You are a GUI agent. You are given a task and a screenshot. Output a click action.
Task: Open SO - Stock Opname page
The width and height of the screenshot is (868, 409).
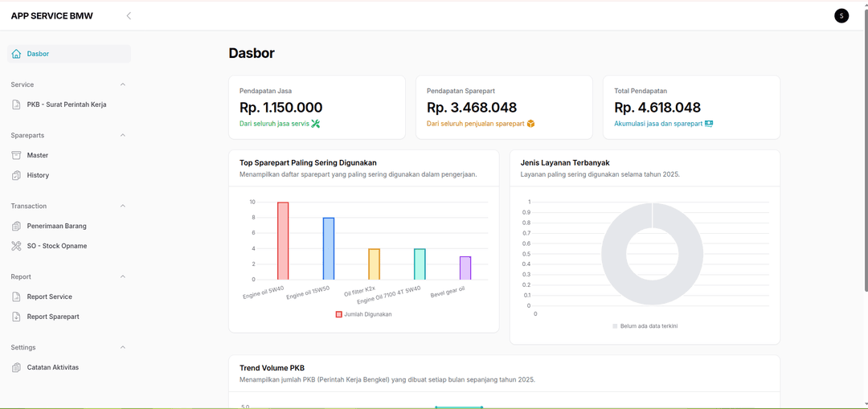(x=69, y=247)
